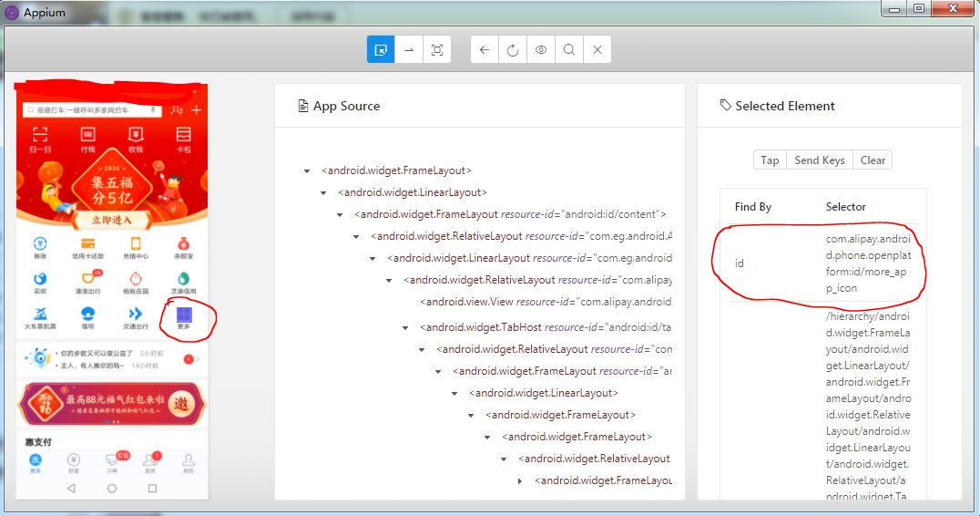Click the Send Keys button
This screenshot has width=980, height=516.
click(x=820, y=160)
